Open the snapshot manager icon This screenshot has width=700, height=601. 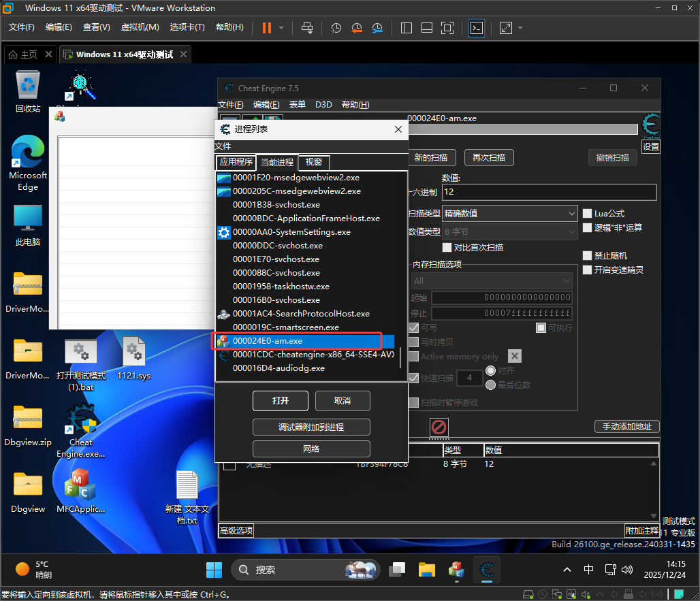(x=377, y=28)
